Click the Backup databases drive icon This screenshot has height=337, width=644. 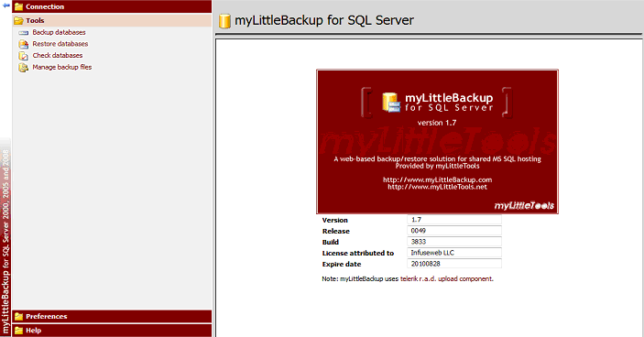24,32
